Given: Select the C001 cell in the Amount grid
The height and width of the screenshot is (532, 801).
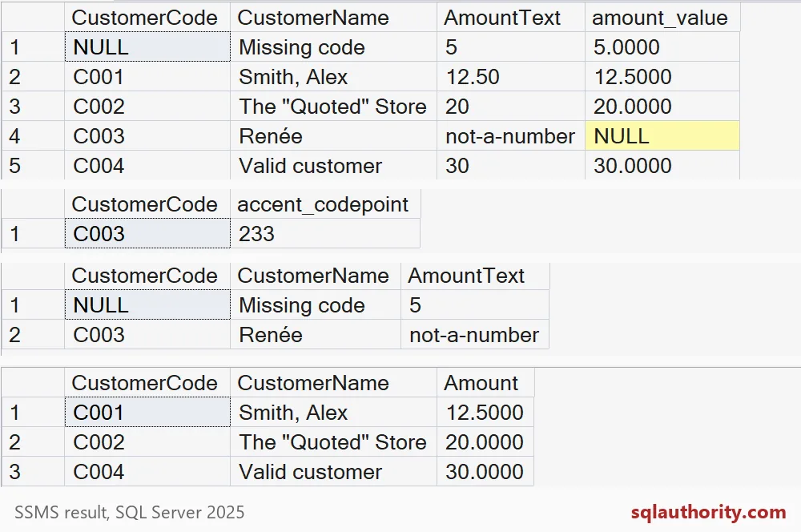Looking at the screenshot, I should [147, 413].
